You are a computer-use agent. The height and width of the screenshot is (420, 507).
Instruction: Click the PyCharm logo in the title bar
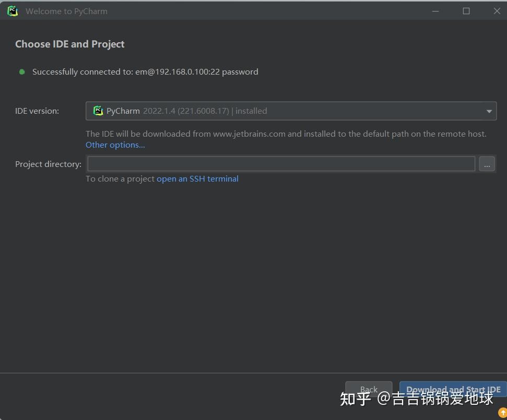pyautogui.click(x=13, y=11)
